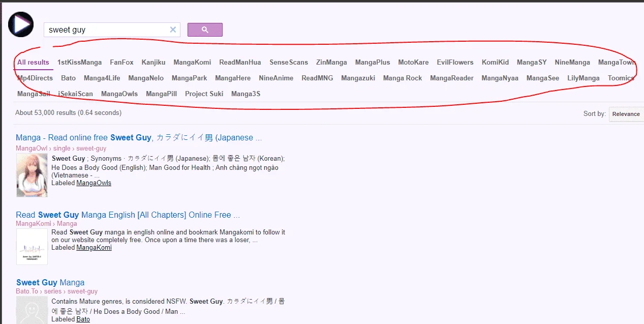Open the Manga3S tab
The height and width of the screenshot is (324, 644).
tap(246, 94)
